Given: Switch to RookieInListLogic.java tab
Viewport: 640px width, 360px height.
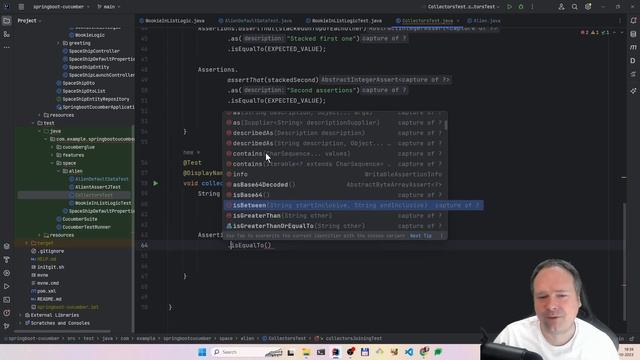Looking at the screenshot, I should [x=172, y=21].
